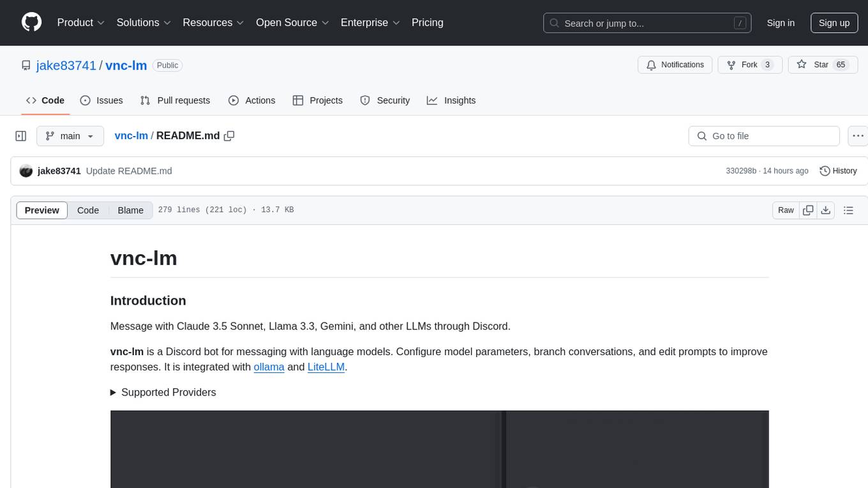Expand the Supported Providers section
The height and width of the screenshot is (488, 868).
coord(163,392)
